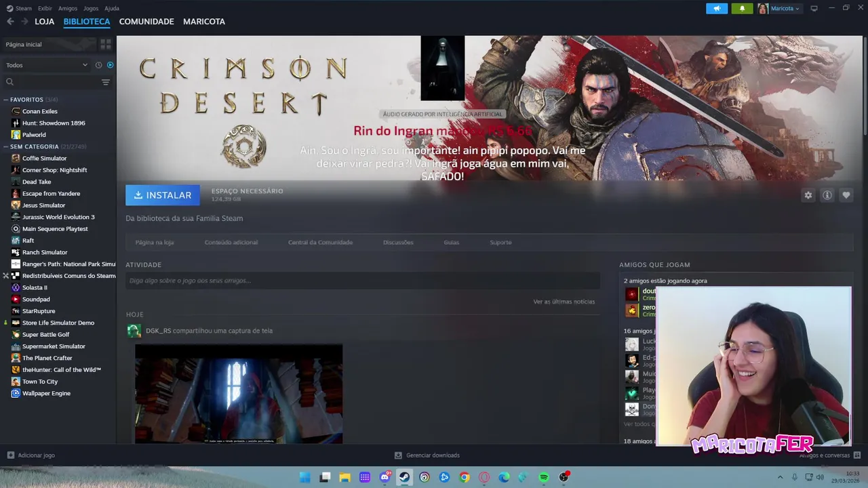
Task: Collapse the FAVORITOS category
Action: [x=5, y=100]
